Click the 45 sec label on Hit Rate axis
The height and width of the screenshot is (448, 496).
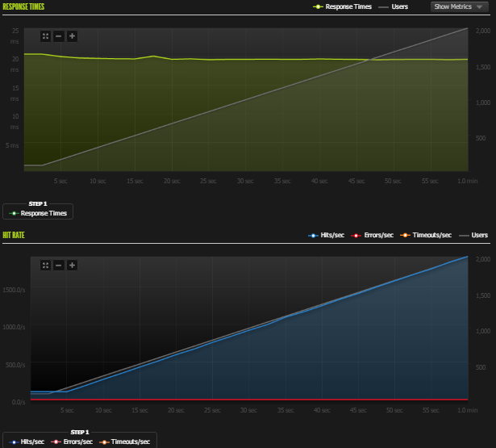[x=358, y=410]
